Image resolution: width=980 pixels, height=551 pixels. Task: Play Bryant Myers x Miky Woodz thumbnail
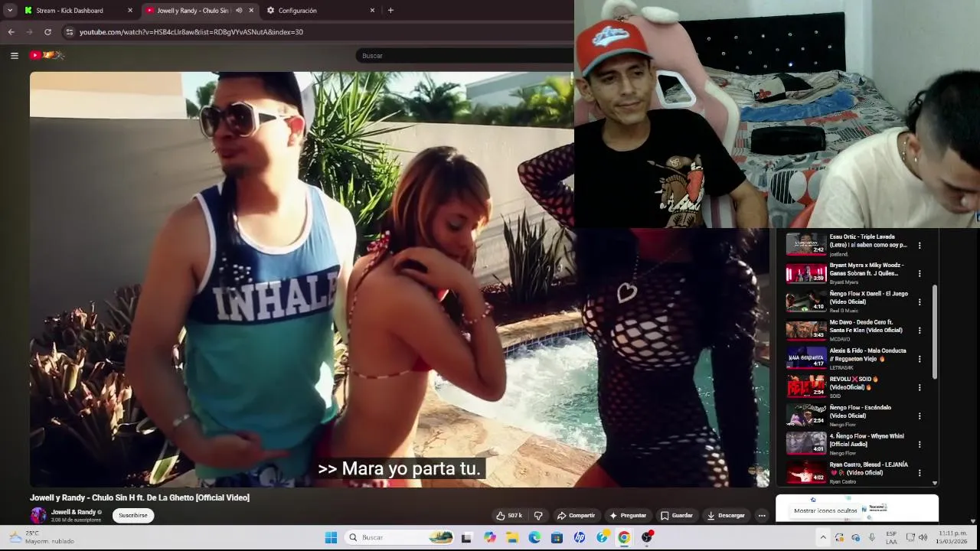pyautogui.click(x=806, y=273)
